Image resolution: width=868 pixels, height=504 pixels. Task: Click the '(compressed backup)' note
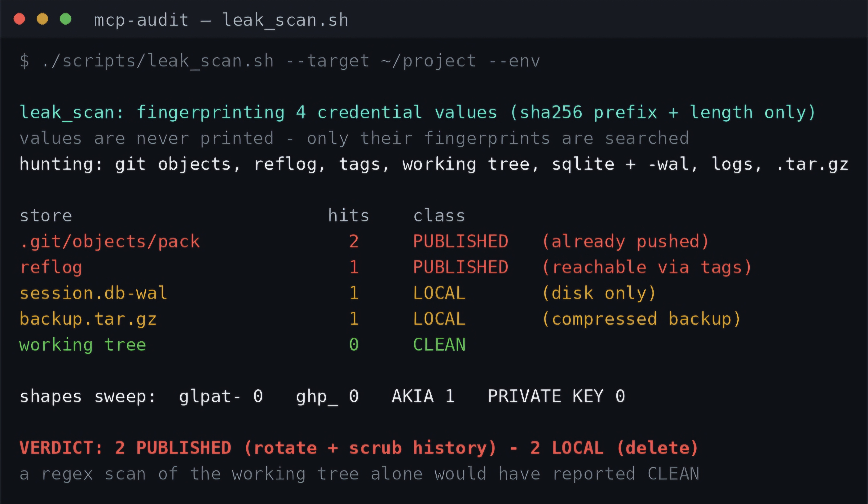click(641, 319)
